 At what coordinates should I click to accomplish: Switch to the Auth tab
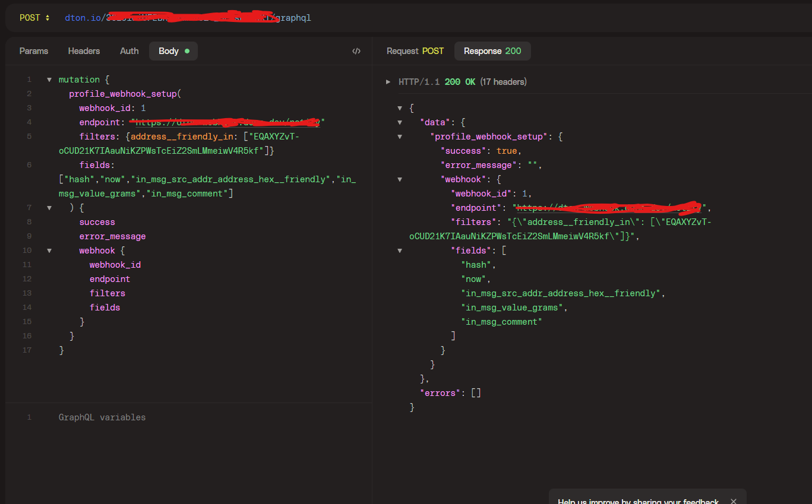click(x=129, y=51)
